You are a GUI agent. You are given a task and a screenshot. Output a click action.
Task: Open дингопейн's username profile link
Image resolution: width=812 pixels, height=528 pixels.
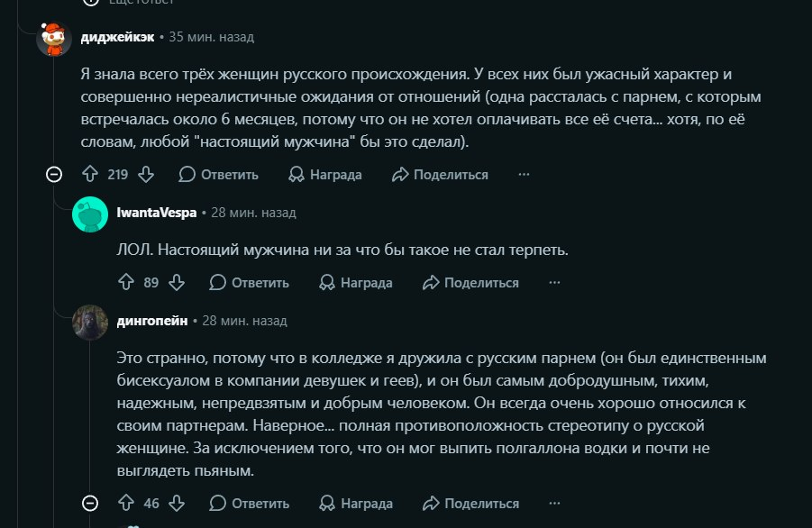[x=152, y=321]
